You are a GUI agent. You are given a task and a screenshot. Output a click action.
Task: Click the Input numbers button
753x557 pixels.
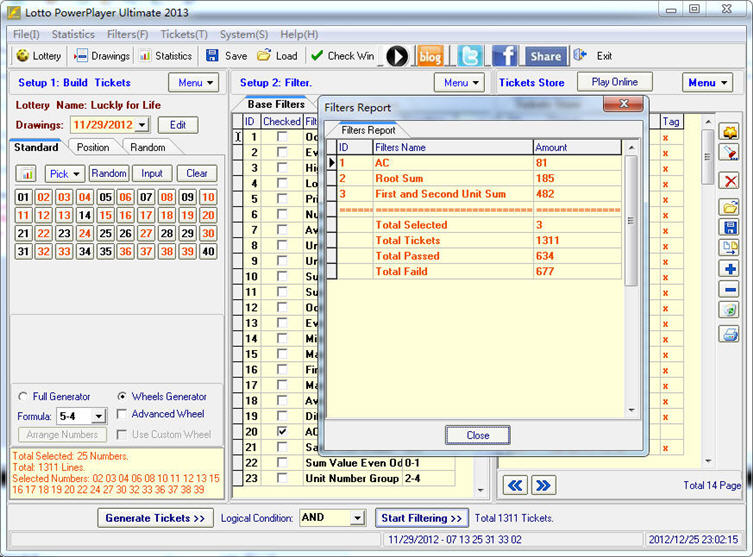(x=152, y=173)
